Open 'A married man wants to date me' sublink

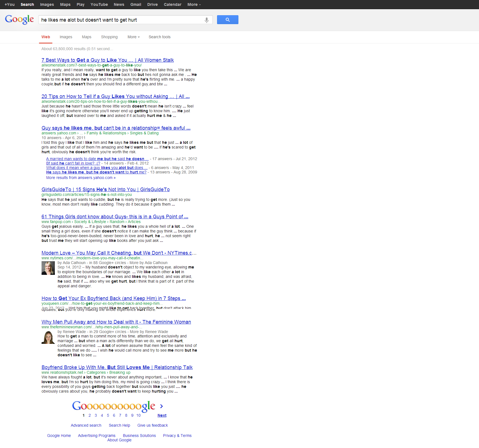click(x=97, y=159)
